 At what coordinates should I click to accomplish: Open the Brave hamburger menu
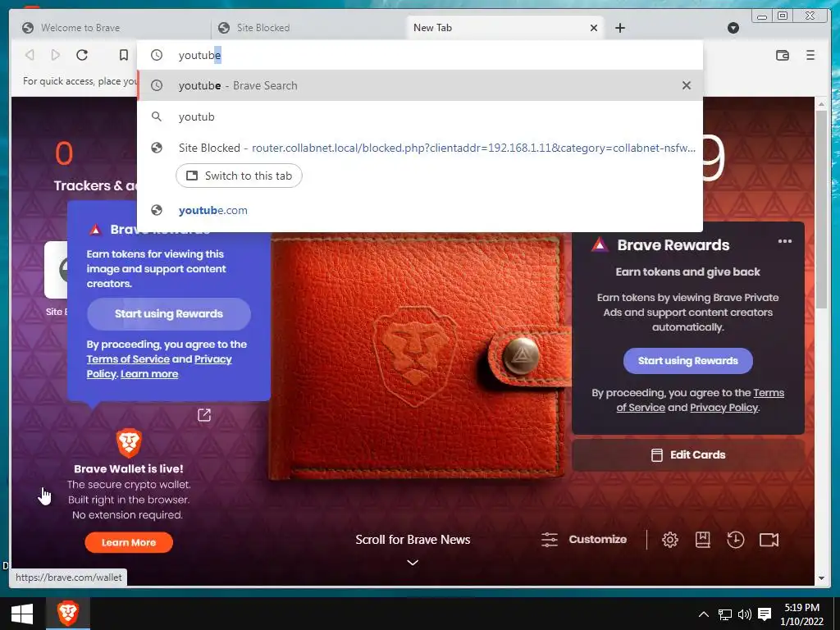[x=810, y=55]
